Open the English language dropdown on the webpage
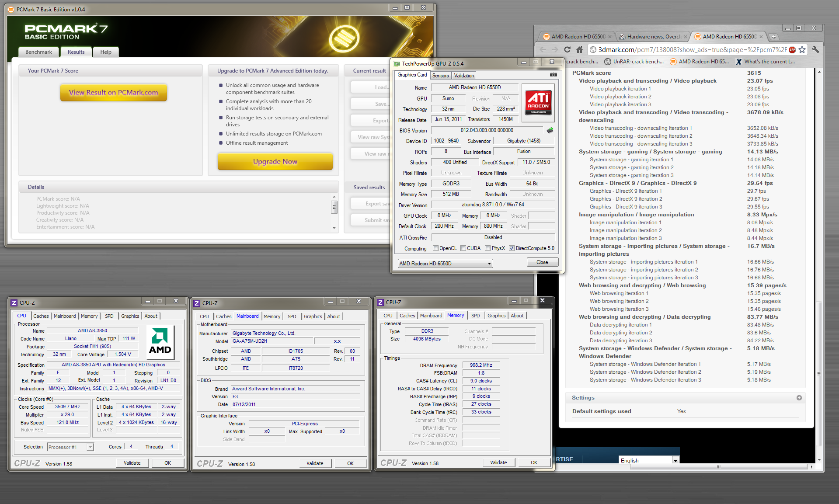 coord(649,460)
